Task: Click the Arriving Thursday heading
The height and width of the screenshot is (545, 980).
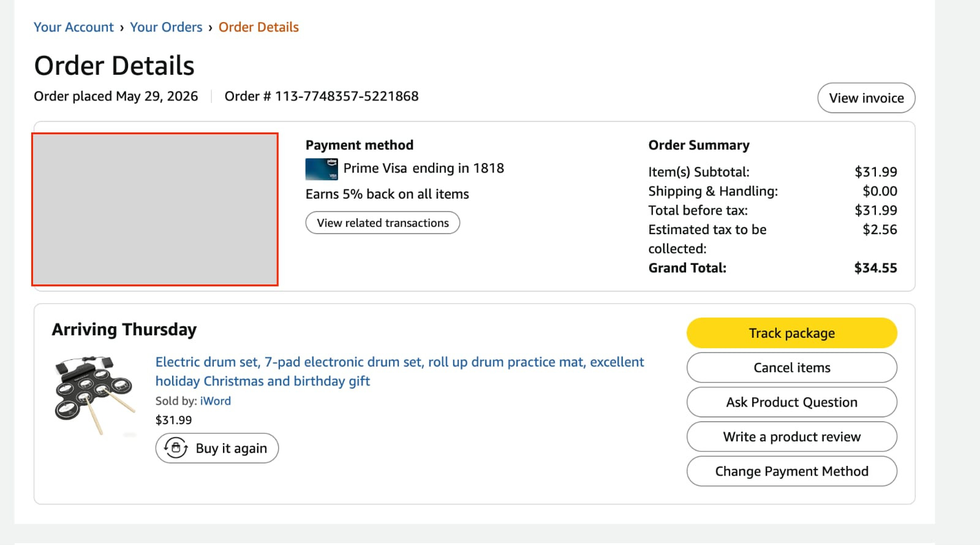Action: (124, 330)
